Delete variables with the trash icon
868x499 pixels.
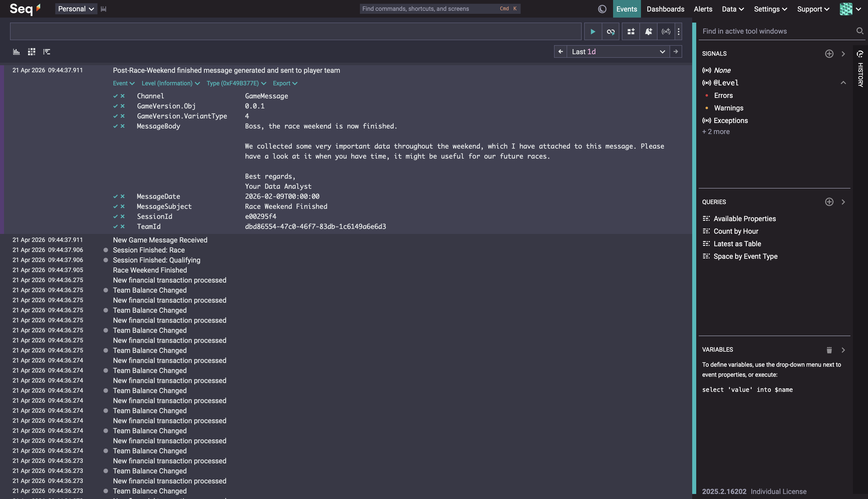[x=829, y=350]
